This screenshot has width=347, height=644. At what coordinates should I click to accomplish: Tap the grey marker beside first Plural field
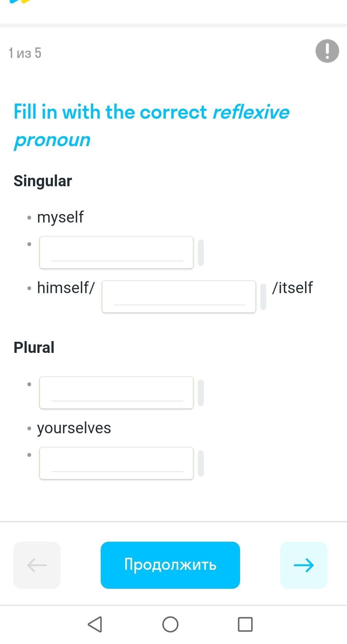tap(201, 393)
